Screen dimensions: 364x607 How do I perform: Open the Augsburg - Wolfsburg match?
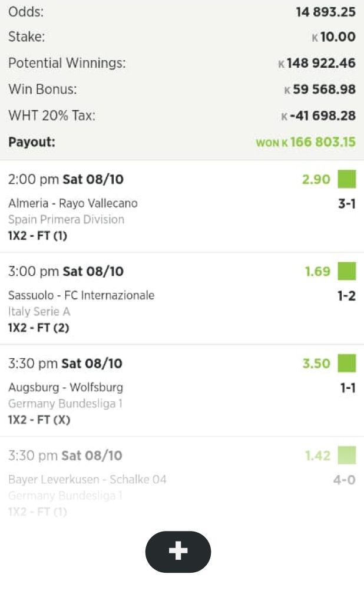65,387
